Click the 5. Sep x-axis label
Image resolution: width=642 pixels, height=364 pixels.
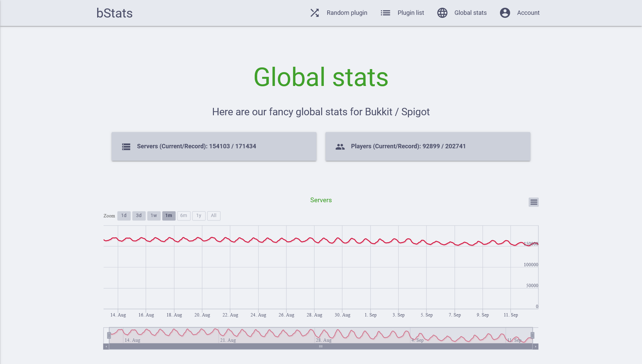[426, 315]
